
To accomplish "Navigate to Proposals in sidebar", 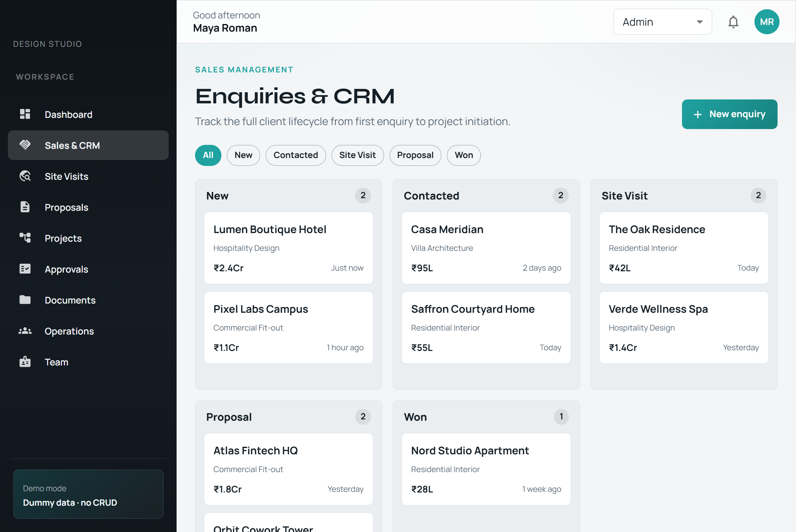I will pos(88,207).
